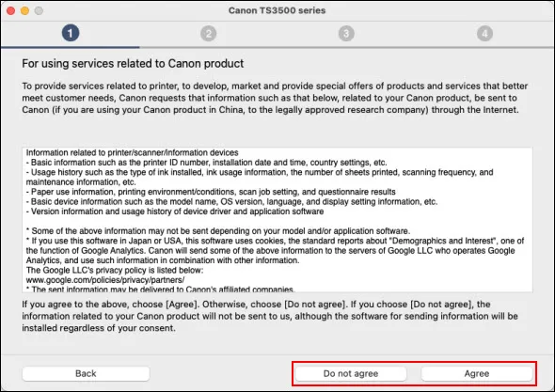
Task: Click the 'Canon TS3500 series' title text
Action: point(277,10)
